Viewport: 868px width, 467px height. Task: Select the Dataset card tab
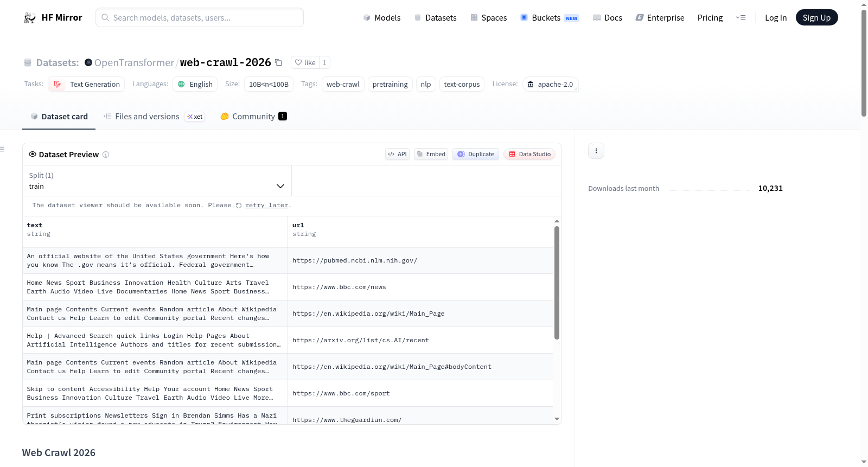click(59, 117)
